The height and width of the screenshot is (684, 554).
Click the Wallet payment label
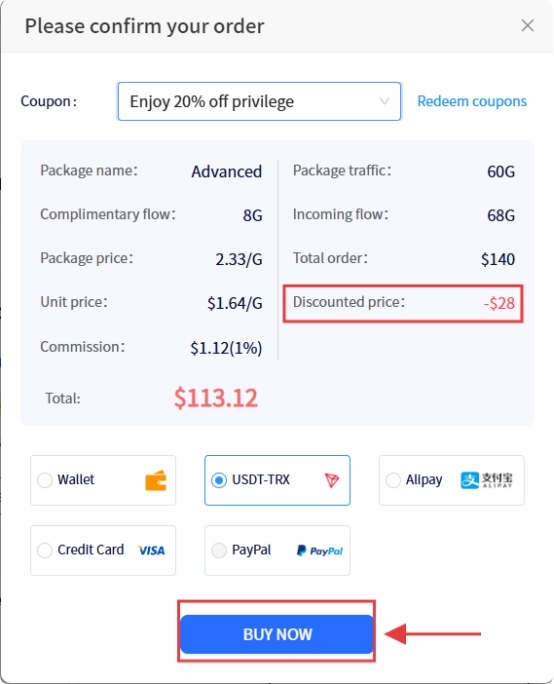tap(76, 479)
